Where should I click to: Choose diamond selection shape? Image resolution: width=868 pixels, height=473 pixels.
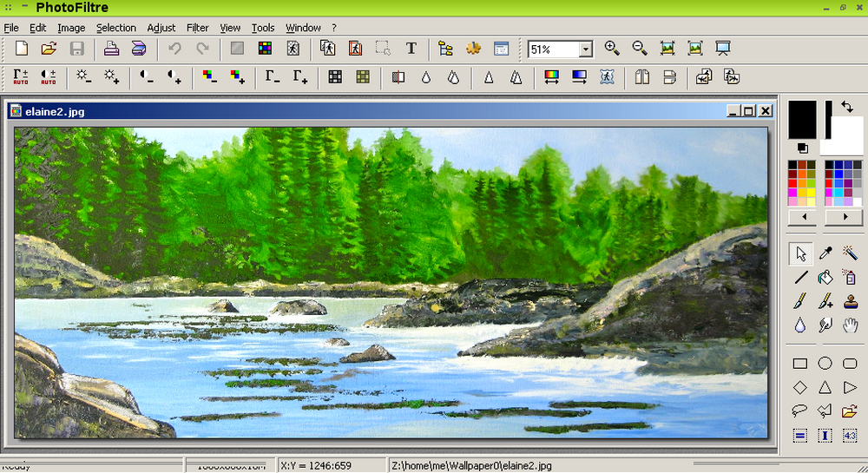click(800, 387)
